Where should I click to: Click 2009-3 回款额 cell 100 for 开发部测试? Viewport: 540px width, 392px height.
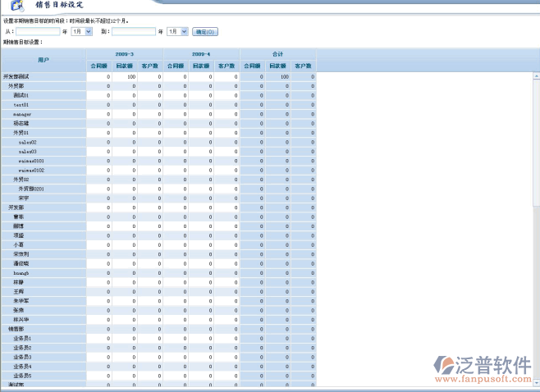tap(125, 77)
